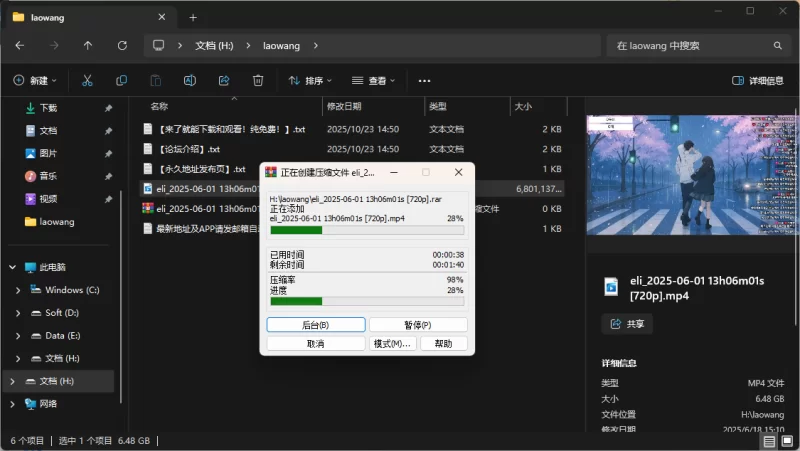The image size is (800, 451).
Task: Click the Share icon in toolbar
Action: 224,80
